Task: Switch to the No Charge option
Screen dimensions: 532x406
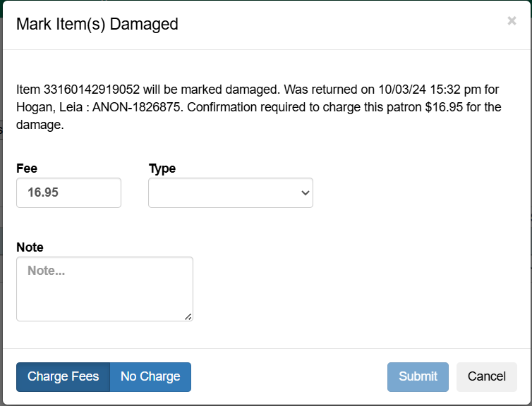Action: click(150, 376)
